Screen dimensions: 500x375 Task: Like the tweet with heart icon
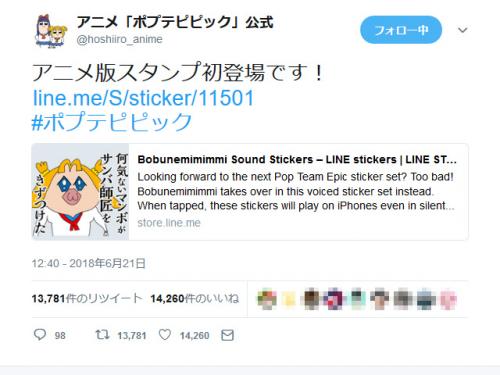click(x=165, y=335)
